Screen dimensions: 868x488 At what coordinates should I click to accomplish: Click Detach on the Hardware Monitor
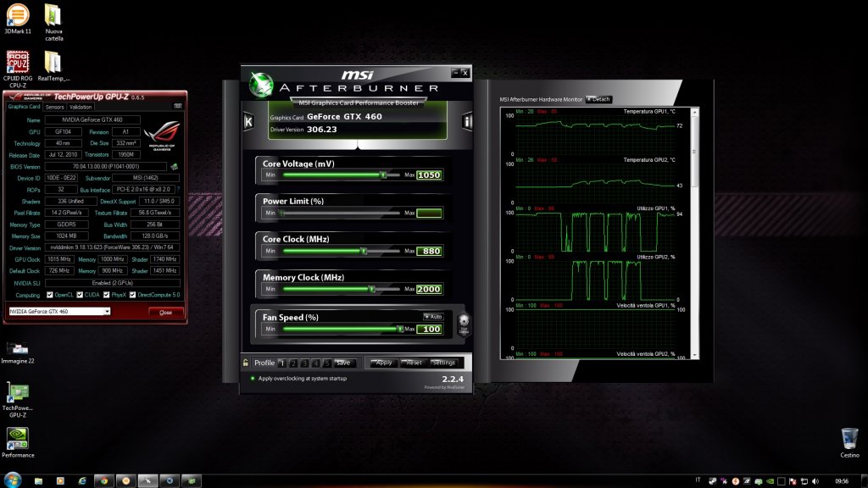tap(598, 100)
